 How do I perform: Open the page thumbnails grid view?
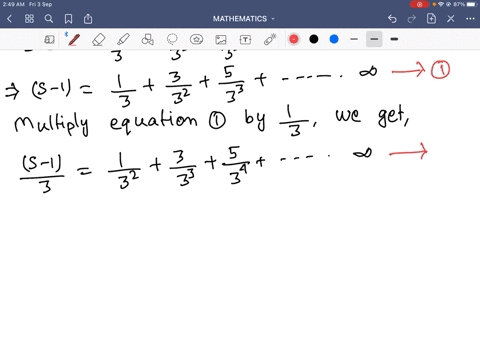click(x=29, y=19)
